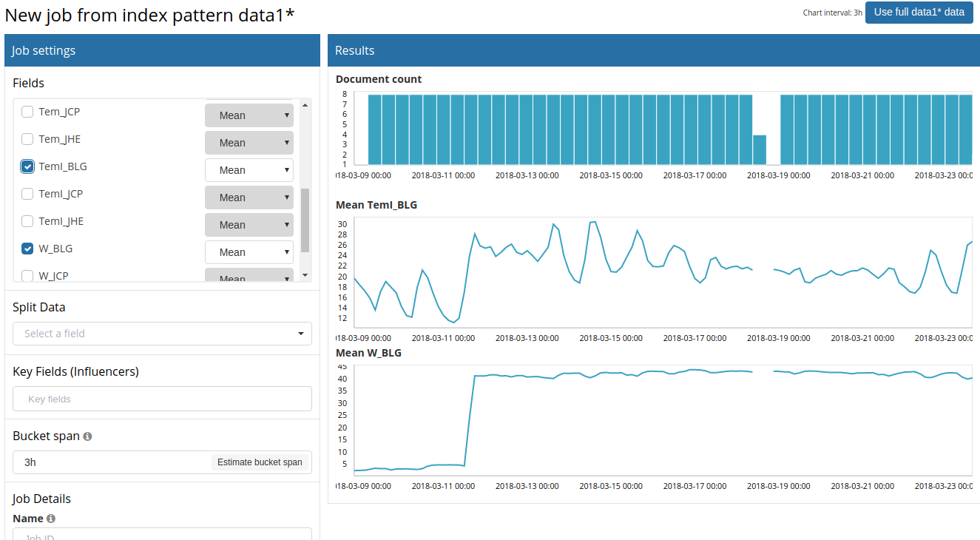Click the fields list scroll-down arrow
Viewport: 980px width, 540px height.
305,274
